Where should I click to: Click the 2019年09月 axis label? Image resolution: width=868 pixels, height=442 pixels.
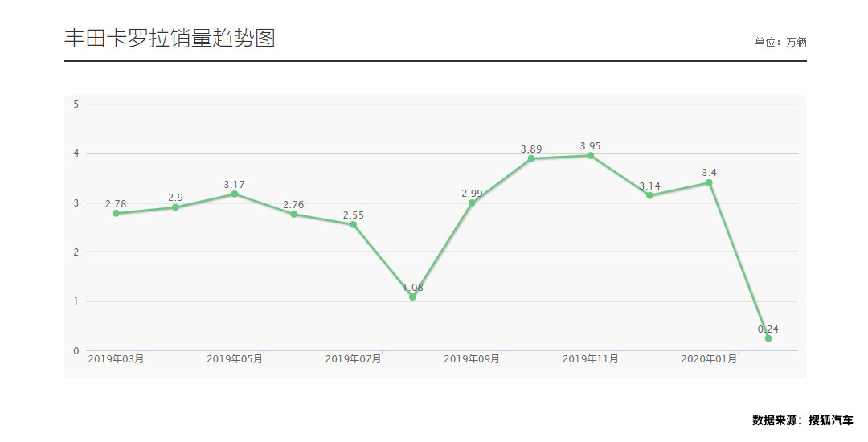click(x=472, y=359)
